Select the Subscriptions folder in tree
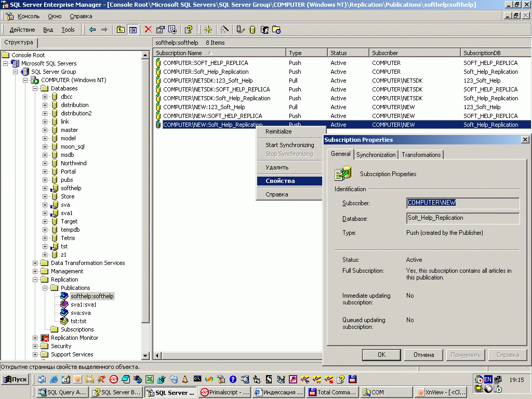 pos(77,329)
